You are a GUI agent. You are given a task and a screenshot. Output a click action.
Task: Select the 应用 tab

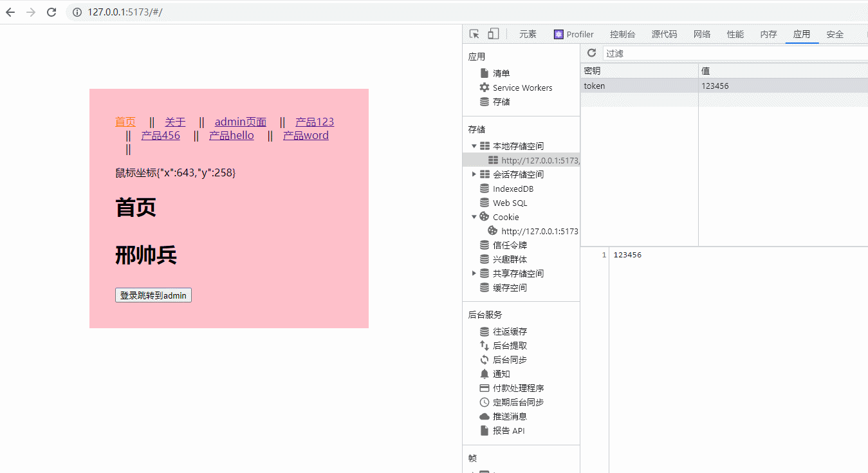pos(802,35)
